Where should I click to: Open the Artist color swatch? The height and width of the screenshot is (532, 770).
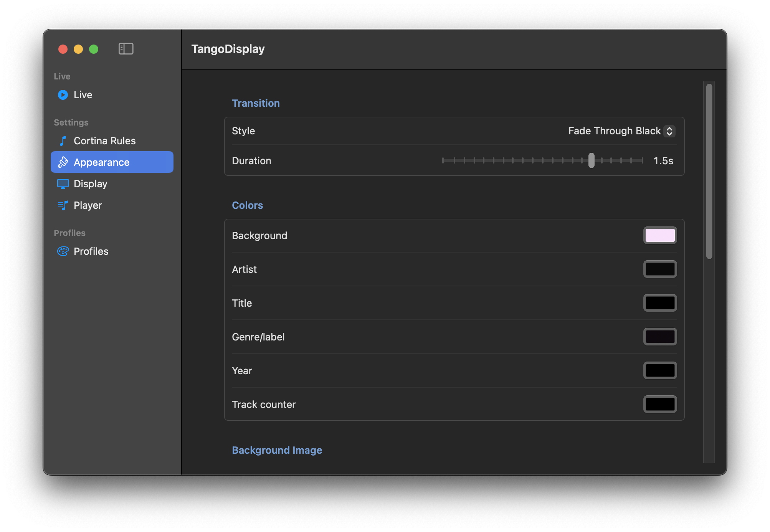point(660,269)
